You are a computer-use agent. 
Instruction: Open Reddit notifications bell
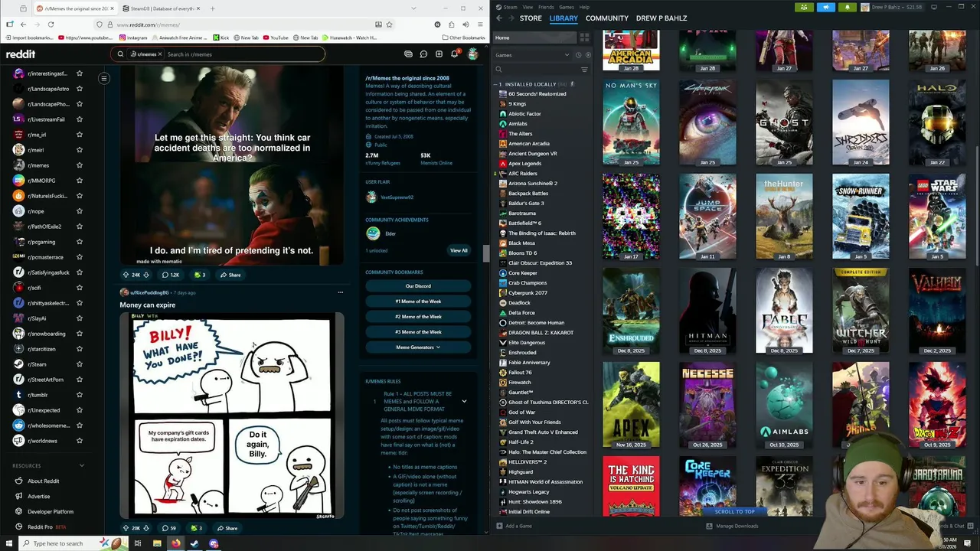click(x=454, y=54)
